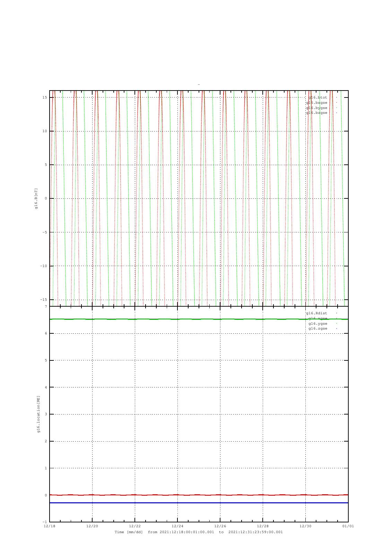Select the 01/01 date tick label
This screenshot has width=392, height=555.
(x=348, y=526)
